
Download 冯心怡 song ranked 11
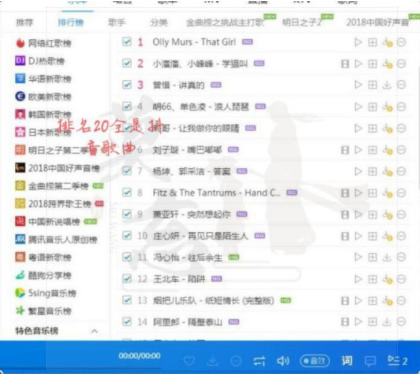387,257
